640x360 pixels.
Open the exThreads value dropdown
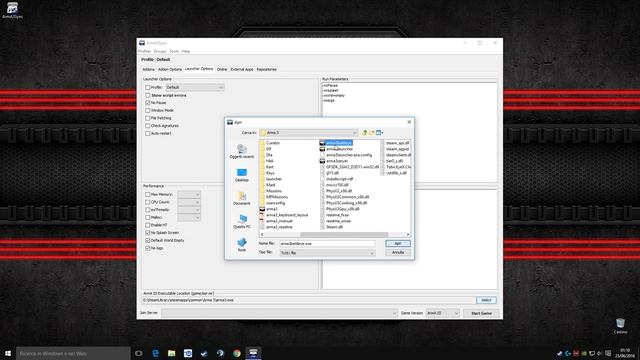click(x=189, y=210)
